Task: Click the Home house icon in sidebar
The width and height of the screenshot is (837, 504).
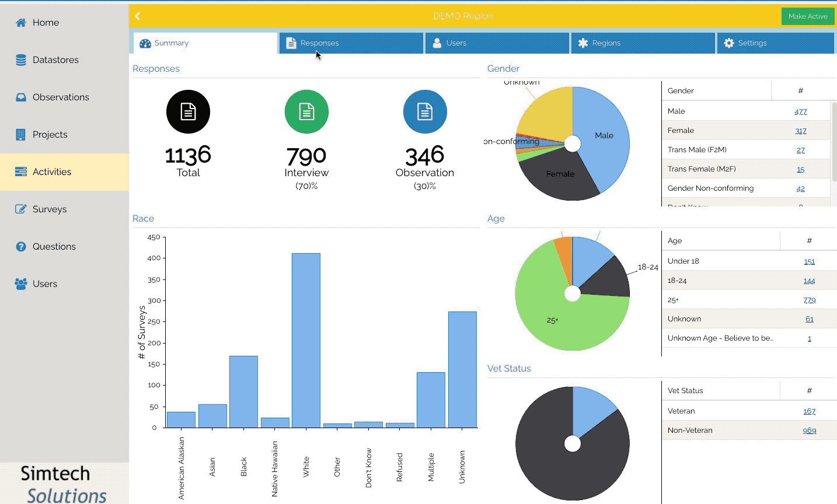Action: (x=21, y=23)
